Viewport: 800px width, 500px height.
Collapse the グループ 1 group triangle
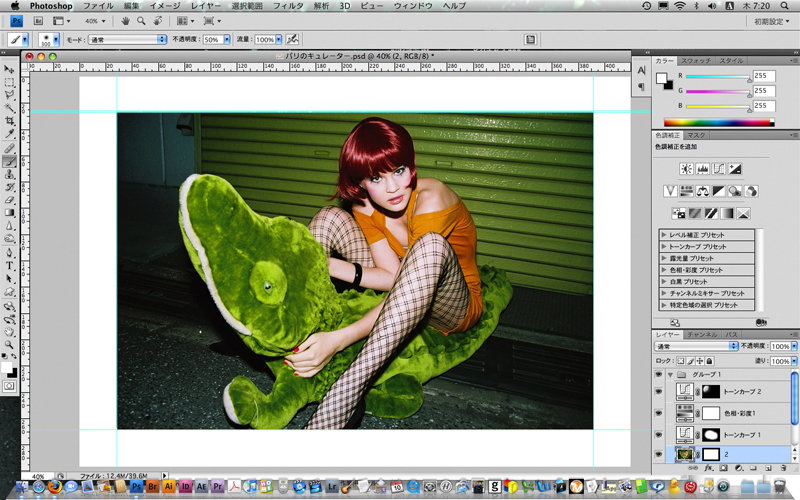point(670,375)
